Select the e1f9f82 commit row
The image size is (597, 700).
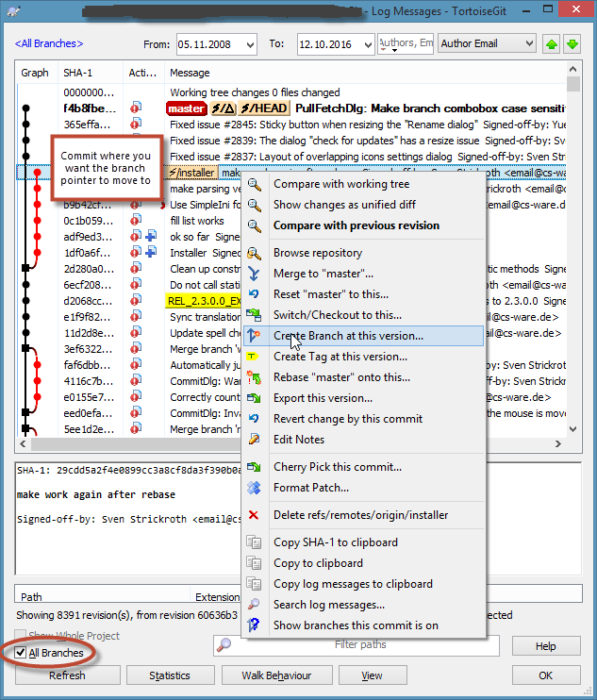(291, 317)
